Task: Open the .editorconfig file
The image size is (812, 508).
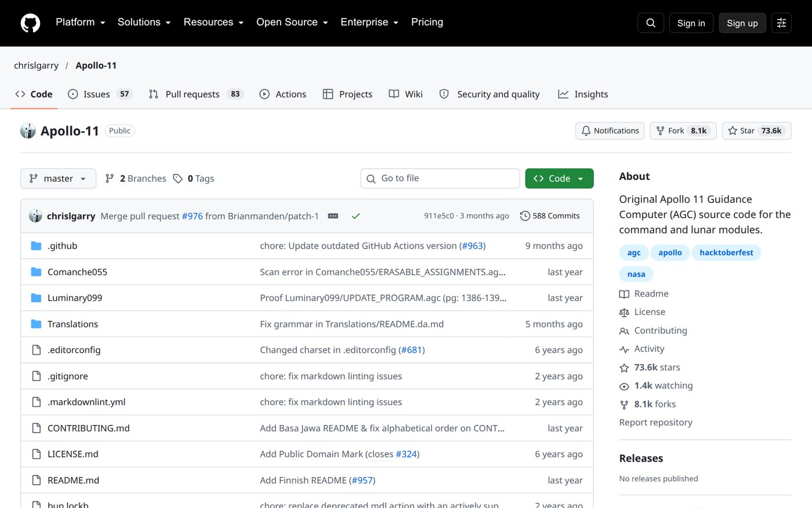Action: click(x=74, y=350)
